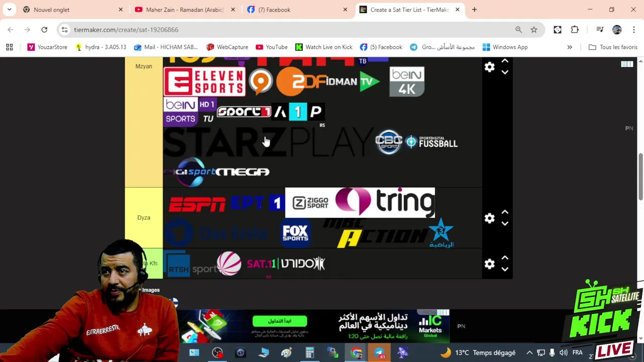Open the apps grid in bookmarks bar

(x=9, y=47)
